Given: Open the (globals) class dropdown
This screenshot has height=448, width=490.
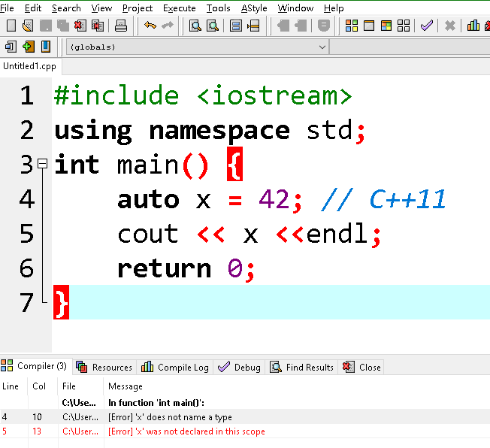Looking at the screenshot, I should click(198, 47).
